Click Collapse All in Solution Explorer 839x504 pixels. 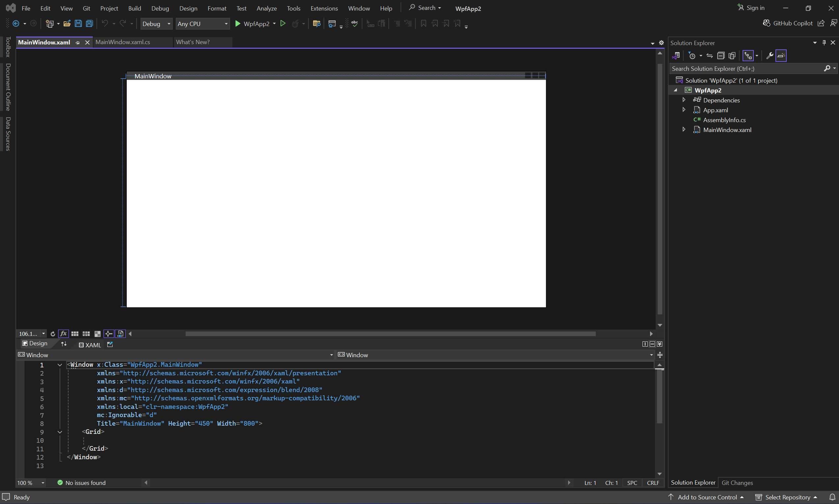[721, 55]
